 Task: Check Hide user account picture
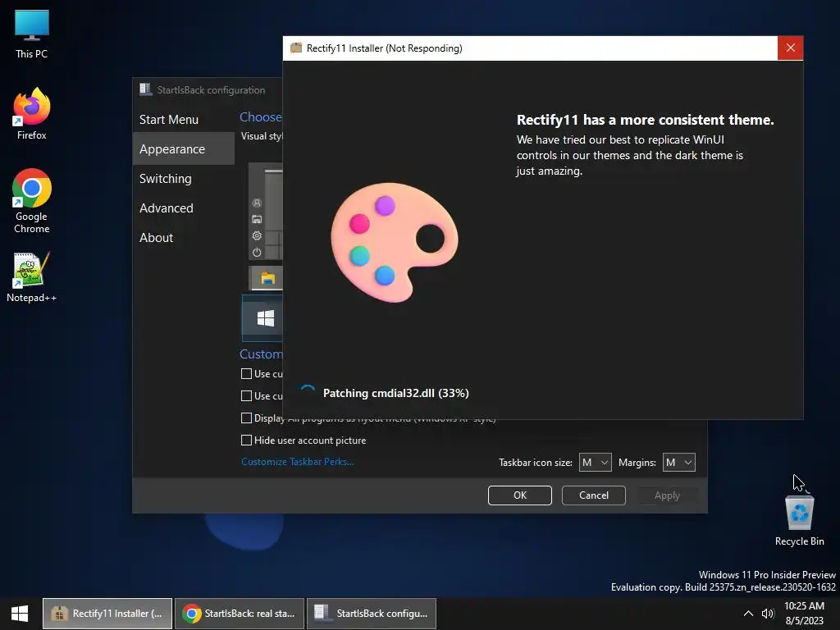tap(246, 441)
